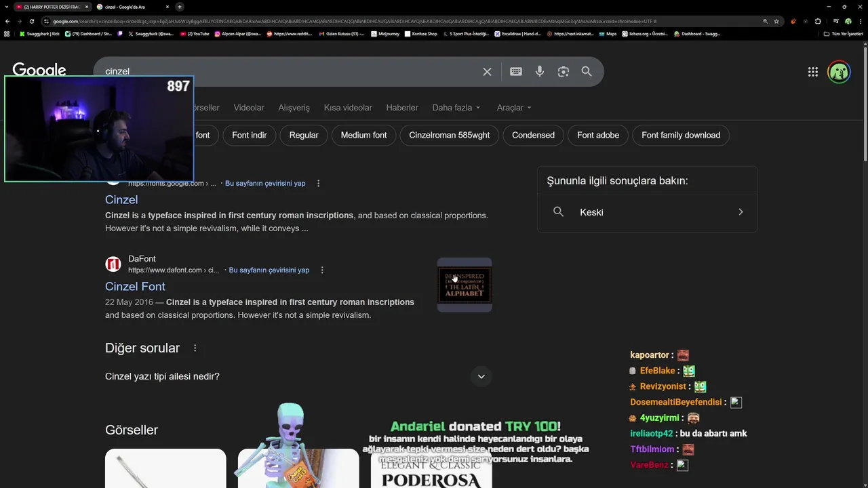
Task: Expand the Daha fazla dropdown
Action: (456, 108)
